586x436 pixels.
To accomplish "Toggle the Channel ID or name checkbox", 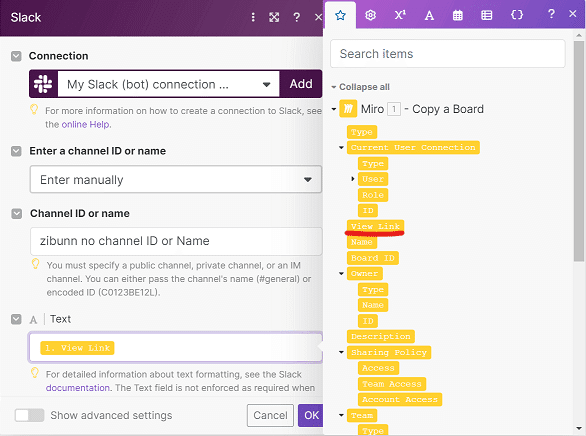I will pyautogui.click(x=16, y=214).
